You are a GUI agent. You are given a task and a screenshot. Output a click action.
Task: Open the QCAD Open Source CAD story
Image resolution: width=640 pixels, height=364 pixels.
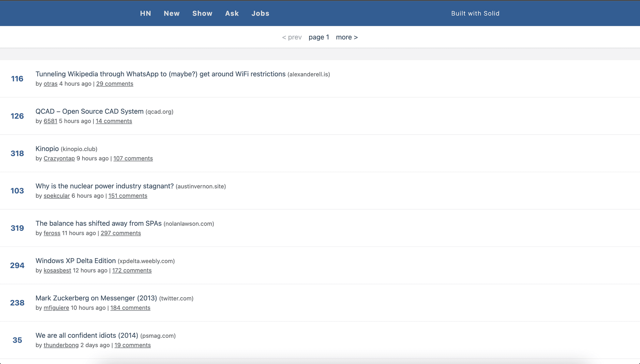pos(90,111)
